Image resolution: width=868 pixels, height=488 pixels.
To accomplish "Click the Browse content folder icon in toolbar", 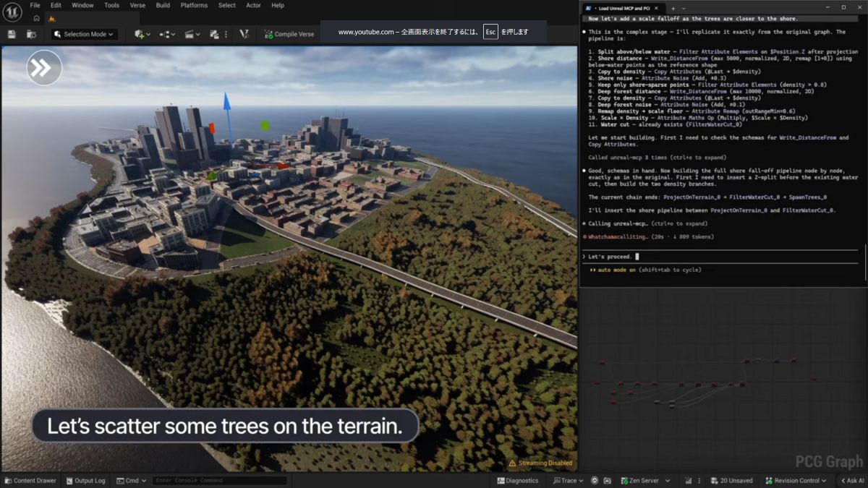I will (31, 34).
